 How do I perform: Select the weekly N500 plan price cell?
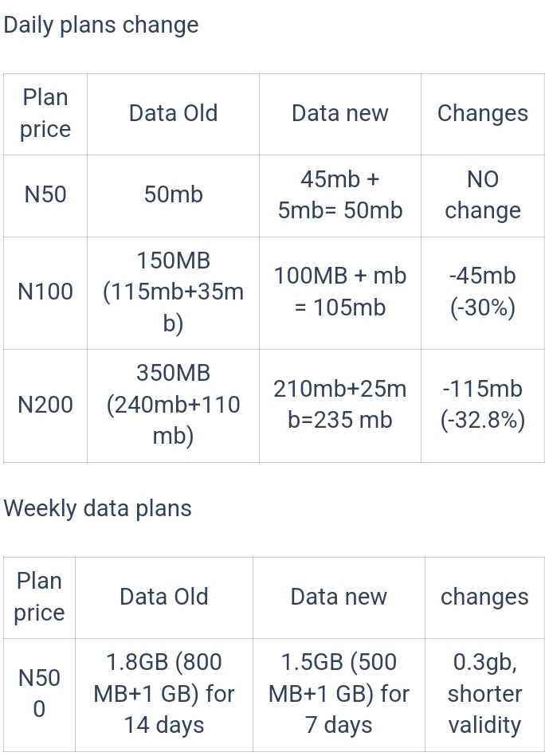click(39, 695)
